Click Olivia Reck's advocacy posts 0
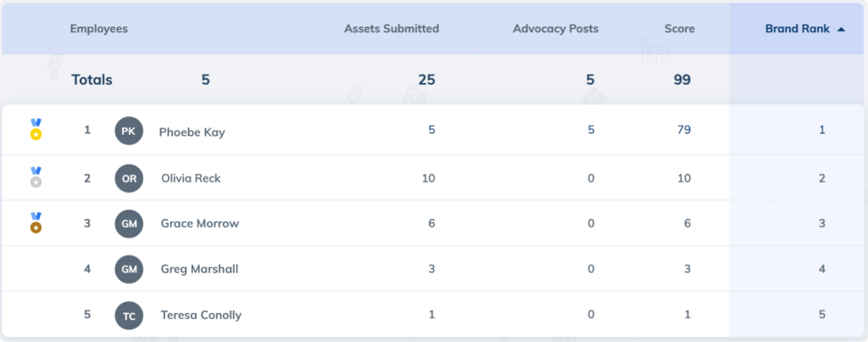Screen dimensions: 868x342 click(x=591, y=178)
